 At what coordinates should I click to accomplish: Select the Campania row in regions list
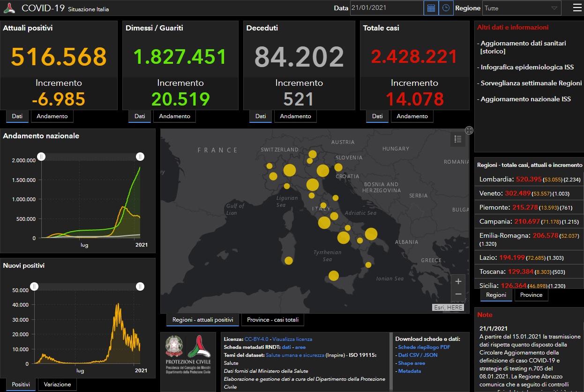coord(529,221)
